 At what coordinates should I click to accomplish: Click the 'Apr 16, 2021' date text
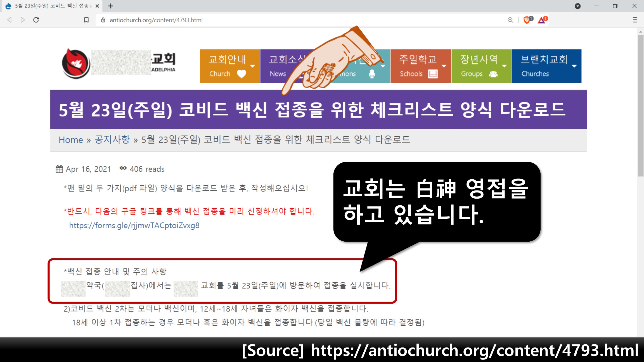click(x=88, y=169)
